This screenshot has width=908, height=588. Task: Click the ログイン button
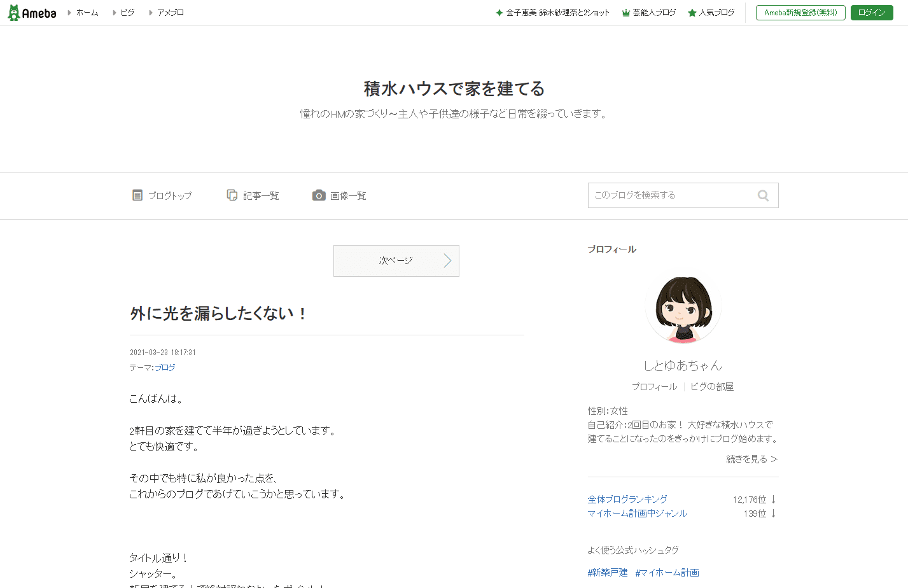[872, 13]
